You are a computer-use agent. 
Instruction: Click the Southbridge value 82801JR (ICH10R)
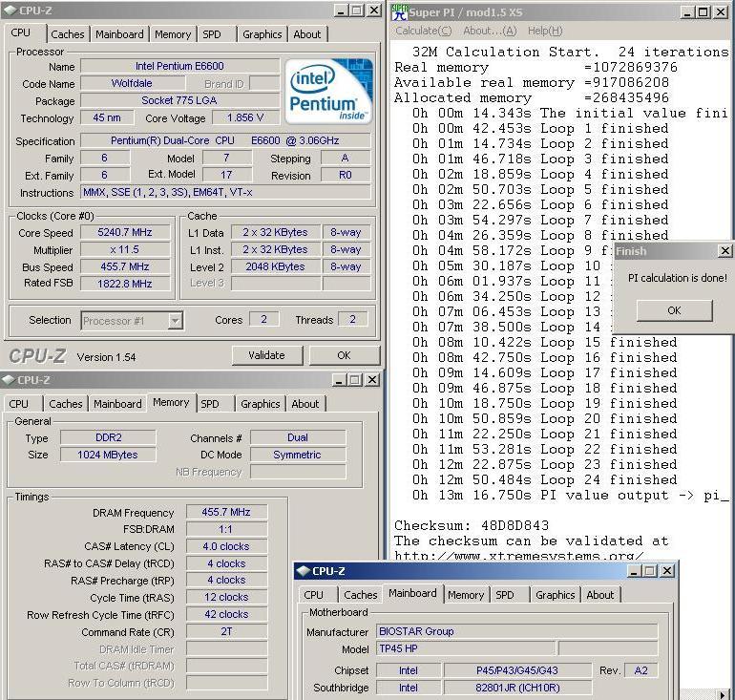pyautogui.click(x=517, y=688)
